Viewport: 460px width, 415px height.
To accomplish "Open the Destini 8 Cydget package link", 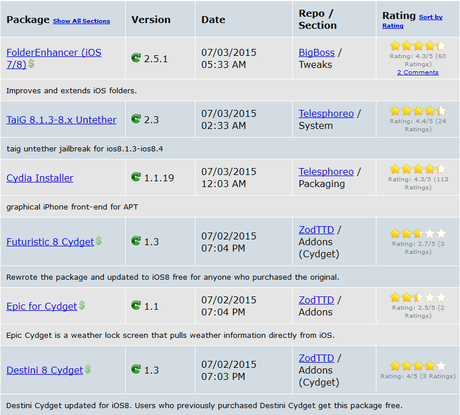I will (x=44, y=370).
